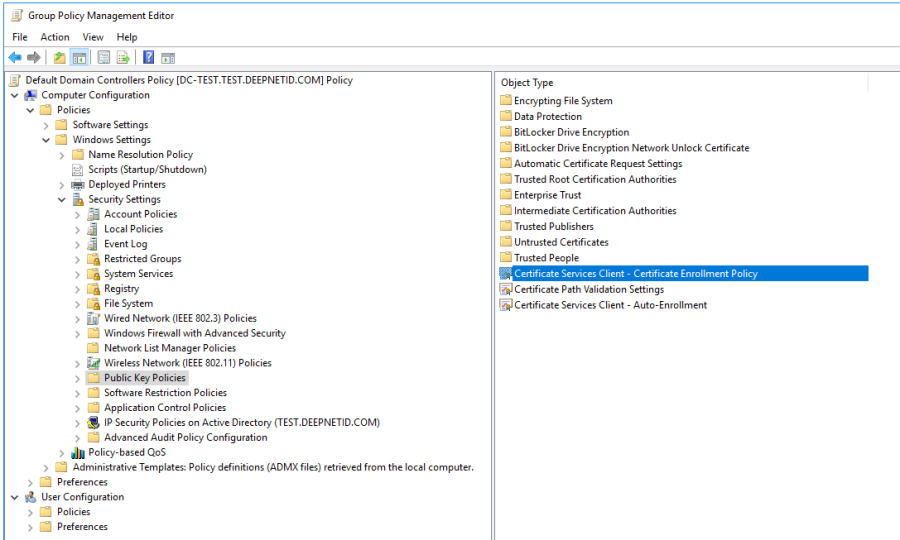The height and width of the screenshot is (540, 900).
Task: Click the Up One Level folder icon
Action: (60, 58)
